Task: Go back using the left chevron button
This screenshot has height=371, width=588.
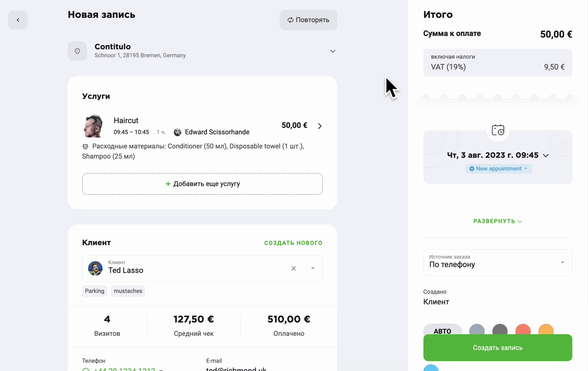Action: click(x=18, y=20)
